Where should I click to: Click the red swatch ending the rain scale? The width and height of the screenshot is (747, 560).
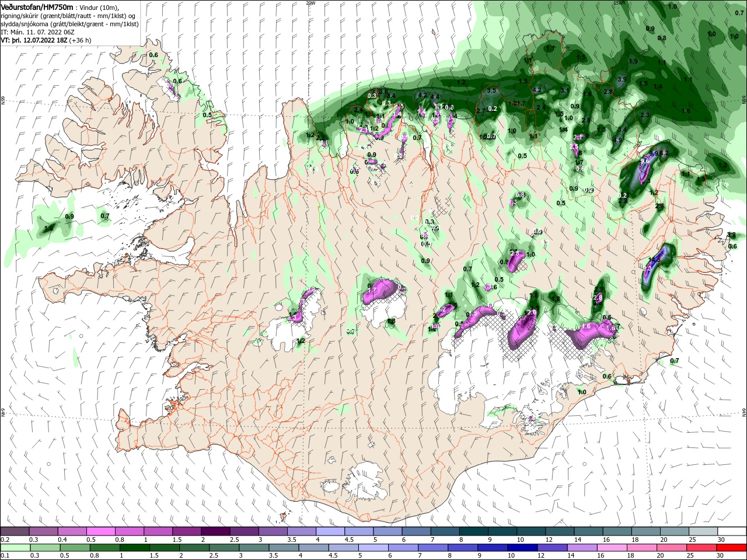pos(731,548)
